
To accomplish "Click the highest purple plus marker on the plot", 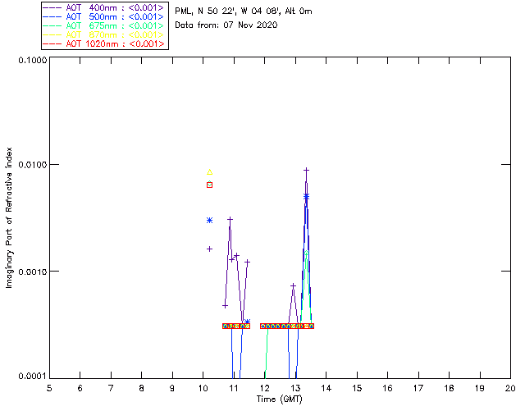I will [x=306, y=171].
